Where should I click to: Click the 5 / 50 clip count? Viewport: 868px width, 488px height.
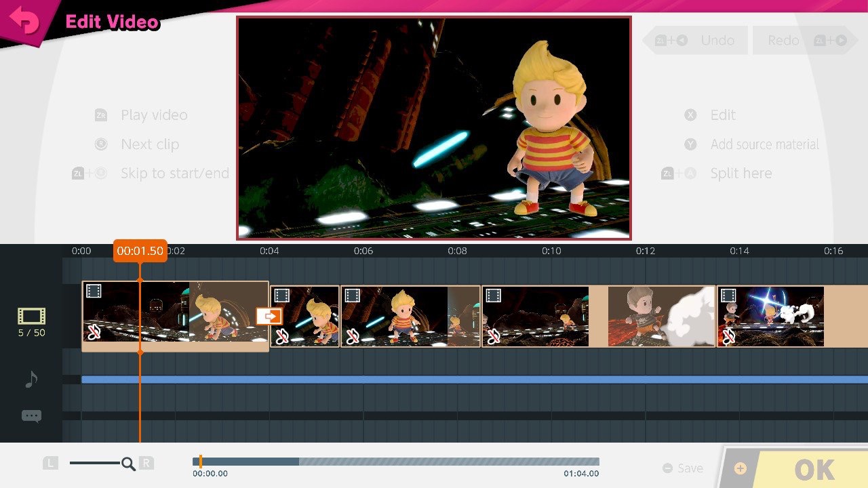[31, 333]
